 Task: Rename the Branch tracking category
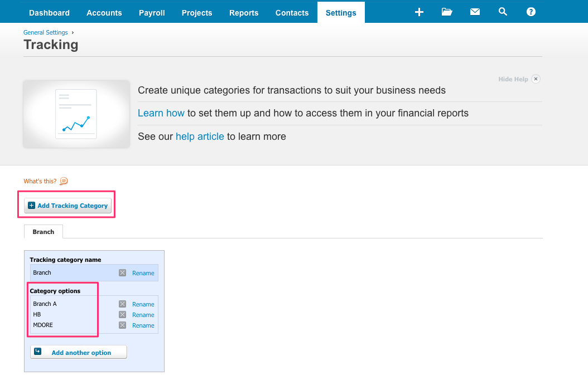143,273
